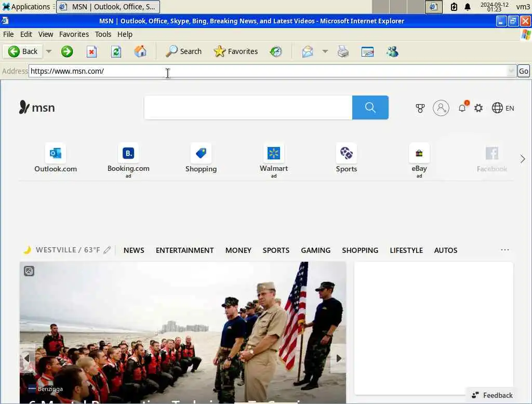This screenshot has width=532, height=404.
Task: Click the Westville 63°F weather link
Action: pyautogui.click(x=68, y=250)
